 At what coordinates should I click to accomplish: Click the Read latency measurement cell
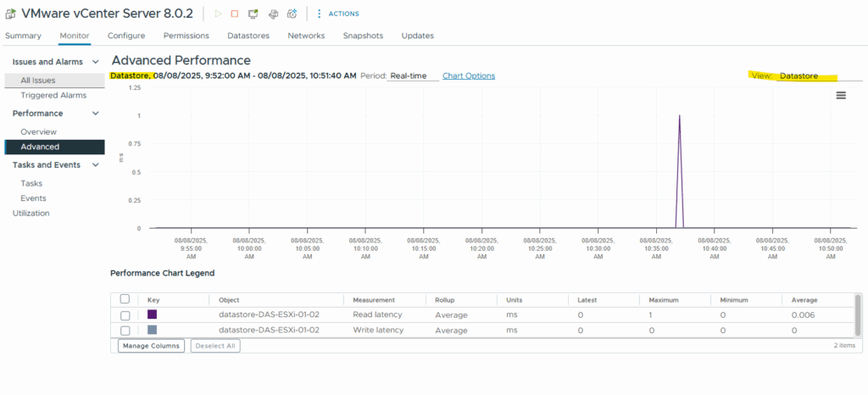pos(377,314)
